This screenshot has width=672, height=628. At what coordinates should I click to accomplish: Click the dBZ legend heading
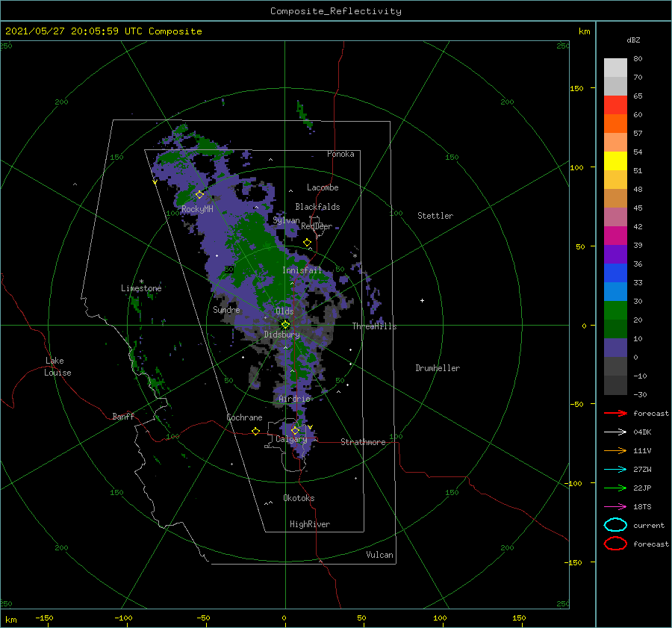[633, 40]
